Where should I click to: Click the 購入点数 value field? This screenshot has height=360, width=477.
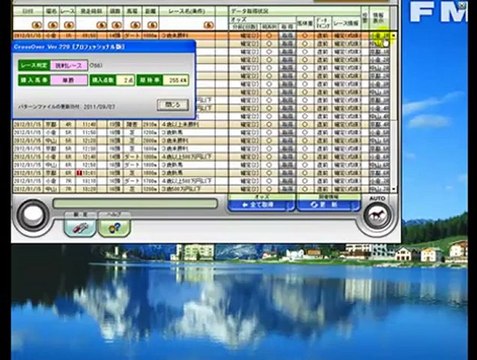pyautogui.click(x=124, y=80)
